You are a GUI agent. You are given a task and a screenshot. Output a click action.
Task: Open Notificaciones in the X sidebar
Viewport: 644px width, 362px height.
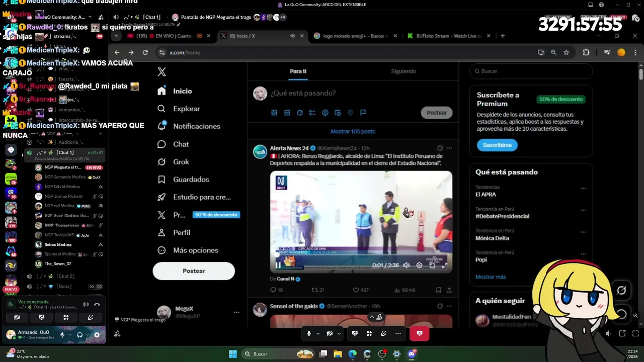(189, 126)
